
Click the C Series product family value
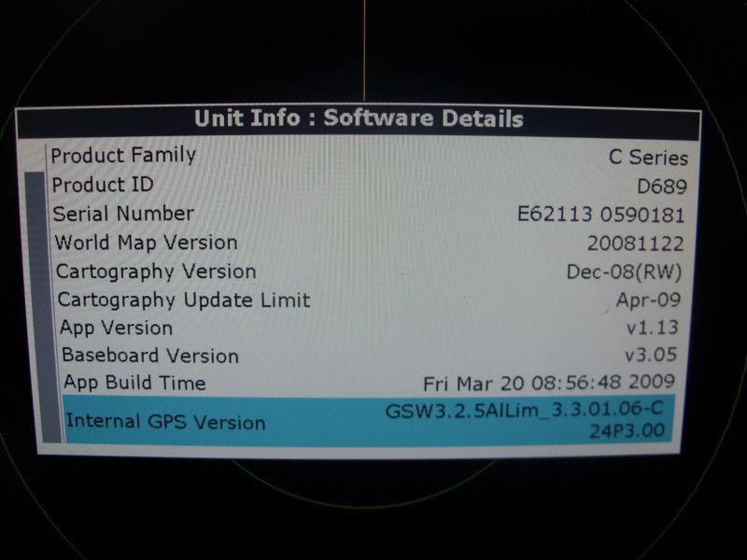pyautogui.click(x=648, y=158)
